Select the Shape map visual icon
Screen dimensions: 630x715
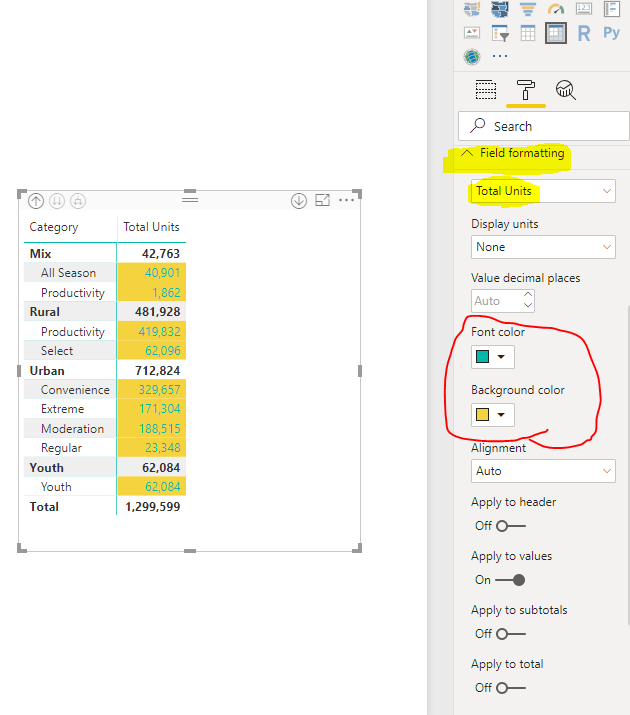[500, 8]
